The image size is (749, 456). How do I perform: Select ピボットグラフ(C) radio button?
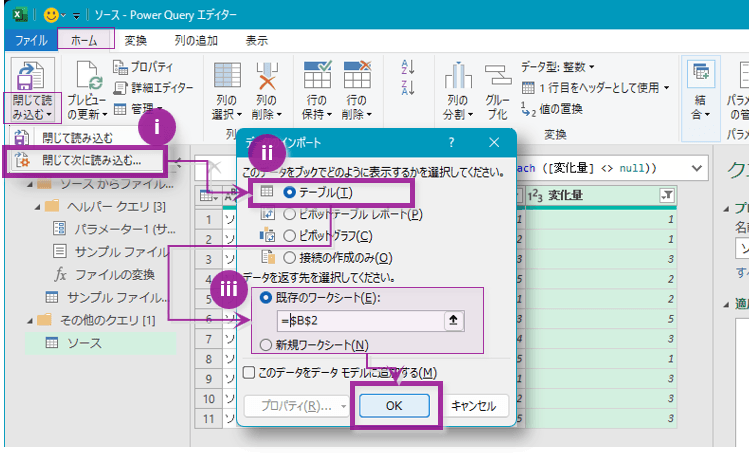click(289, 236)
